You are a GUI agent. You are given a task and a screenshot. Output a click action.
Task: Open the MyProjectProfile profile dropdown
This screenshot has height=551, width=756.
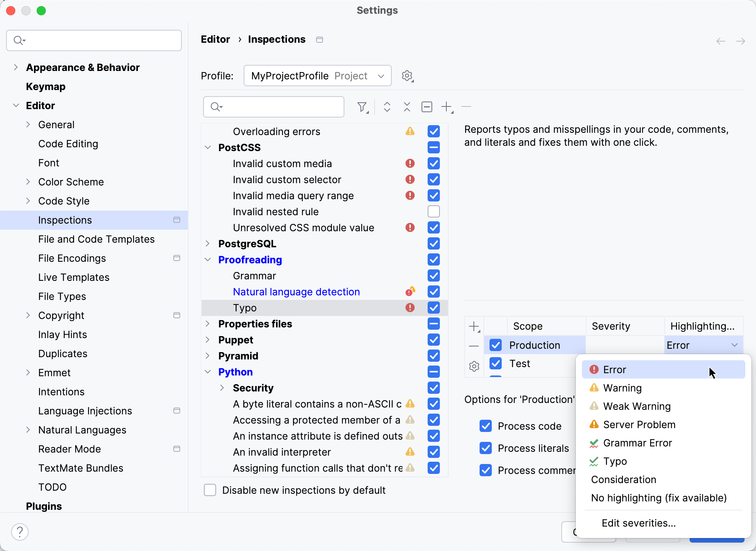pyautogui.click(x=317, y=76)
